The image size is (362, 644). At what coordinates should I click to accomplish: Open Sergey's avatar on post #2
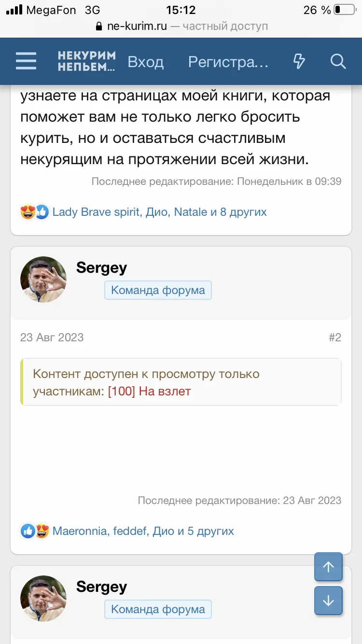(43, 280)
